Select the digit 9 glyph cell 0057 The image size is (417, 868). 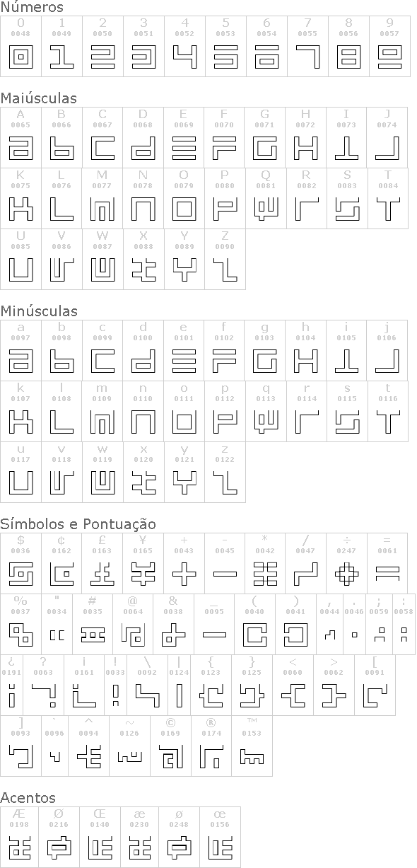(x=389, y=47)
